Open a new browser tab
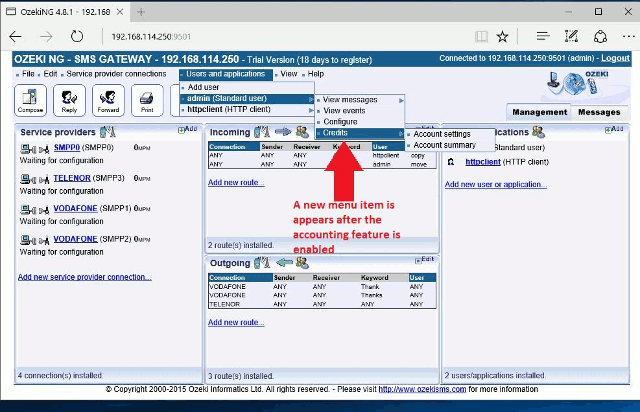640x412 pixels. click(141, 12)
